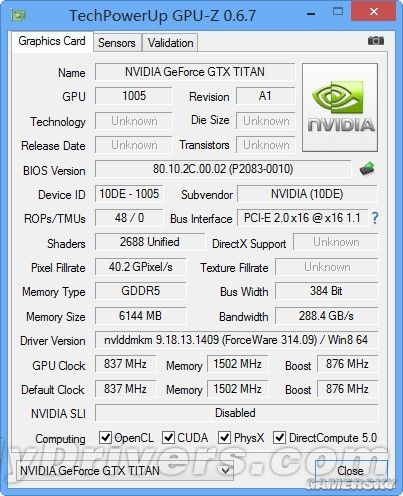
Task: Click the NVIDIA SLI field showing Disabled
Action: [236, 413]
